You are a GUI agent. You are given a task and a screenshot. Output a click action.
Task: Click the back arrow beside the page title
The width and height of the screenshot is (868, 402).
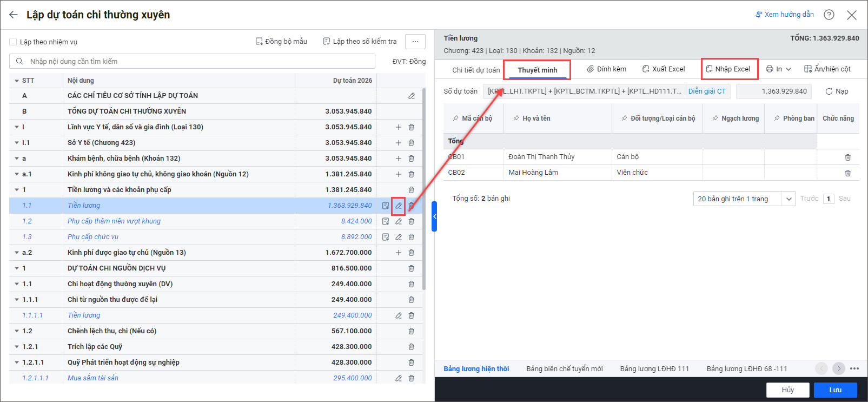(x=14, y=15)
